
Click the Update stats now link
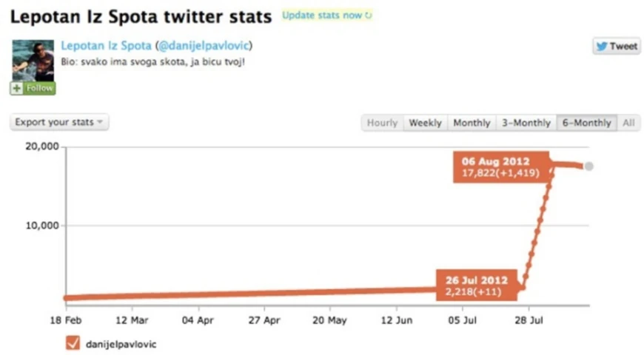click(323, 16)
